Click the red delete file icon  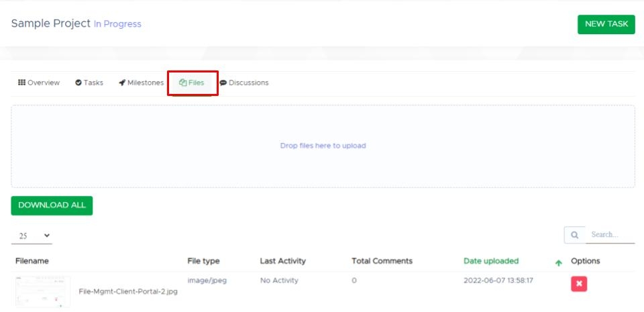(579, 284)
